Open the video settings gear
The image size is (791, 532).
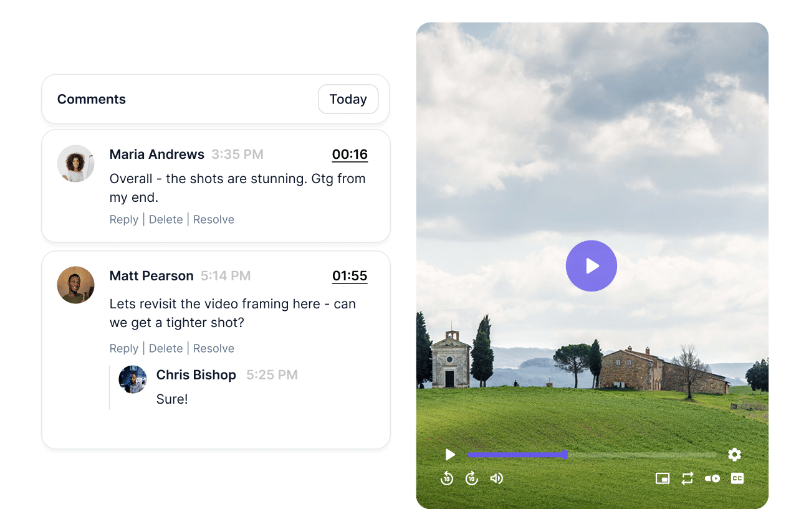click(734, 455)
